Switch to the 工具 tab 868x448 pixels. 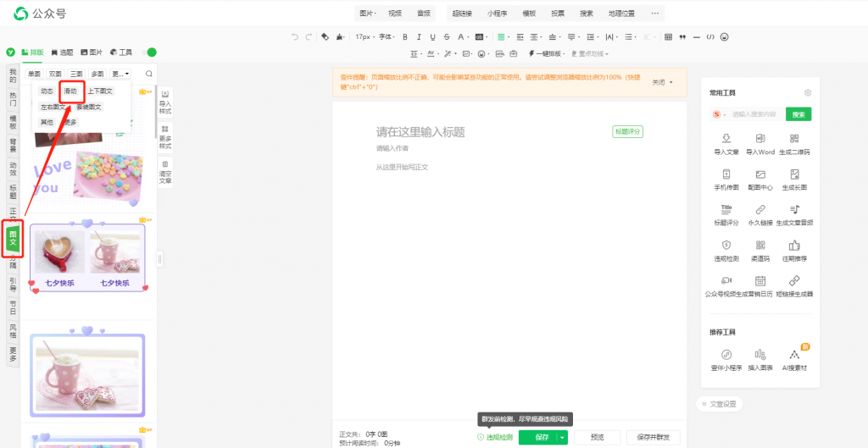click(121, 53)
